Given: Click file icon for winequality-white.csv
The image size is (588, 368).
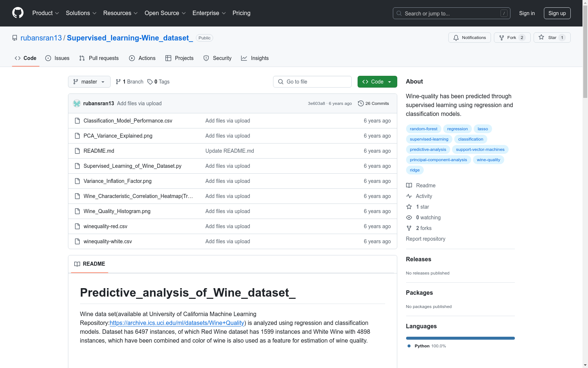Looking at the screenshot, I should pos(77,241).
